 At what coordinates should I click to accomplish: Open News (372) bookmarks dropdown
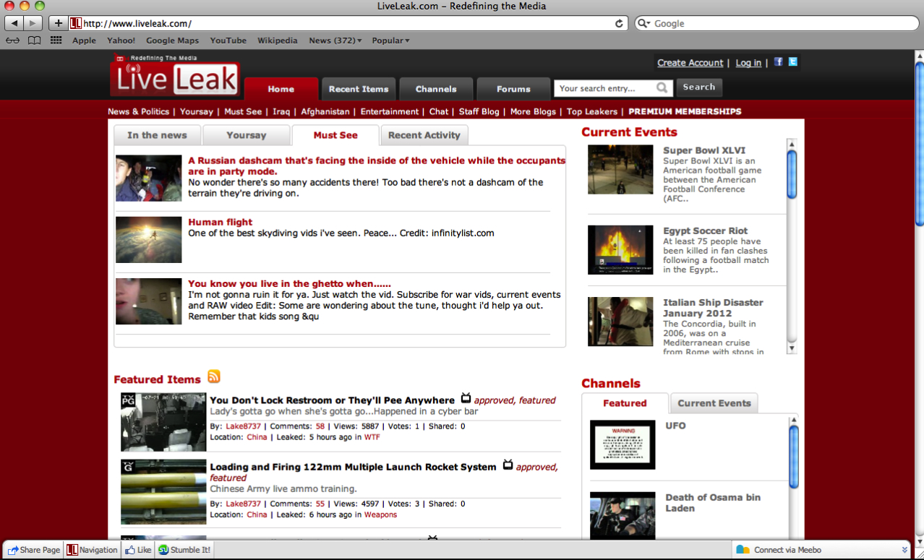pos(335,40)
